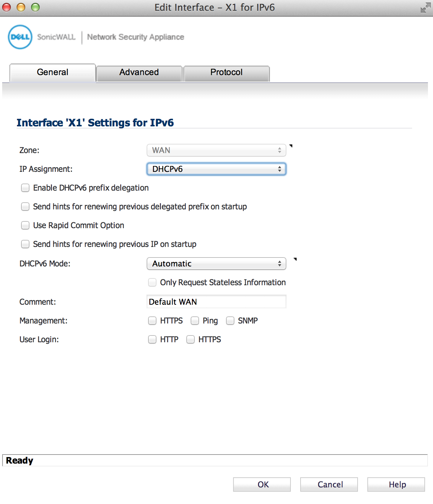Click the tooltip marker beside DHCPv6 Mode
The width and height of the screenshot is (433, 504).
pyautogui.click(x=295, y=259)
